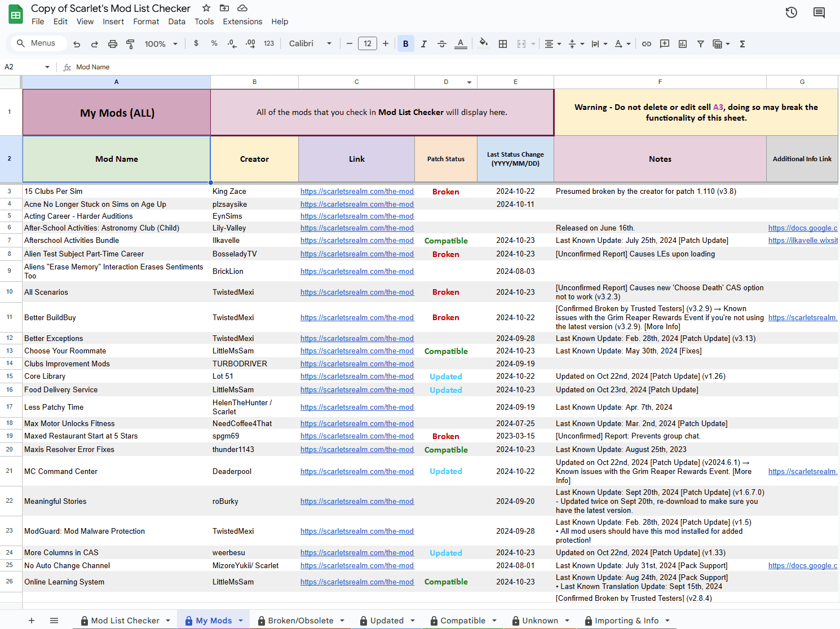Switch to the Compatible sheet tab
The image size is (840, 629).
[462, 620]
